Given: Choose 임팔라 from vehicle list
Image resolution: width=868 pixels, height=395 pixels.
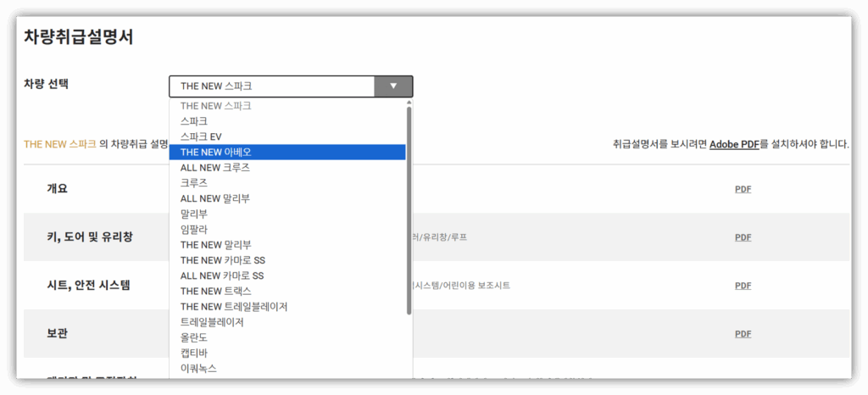Looking at the screenshot, I should [287, 229].
